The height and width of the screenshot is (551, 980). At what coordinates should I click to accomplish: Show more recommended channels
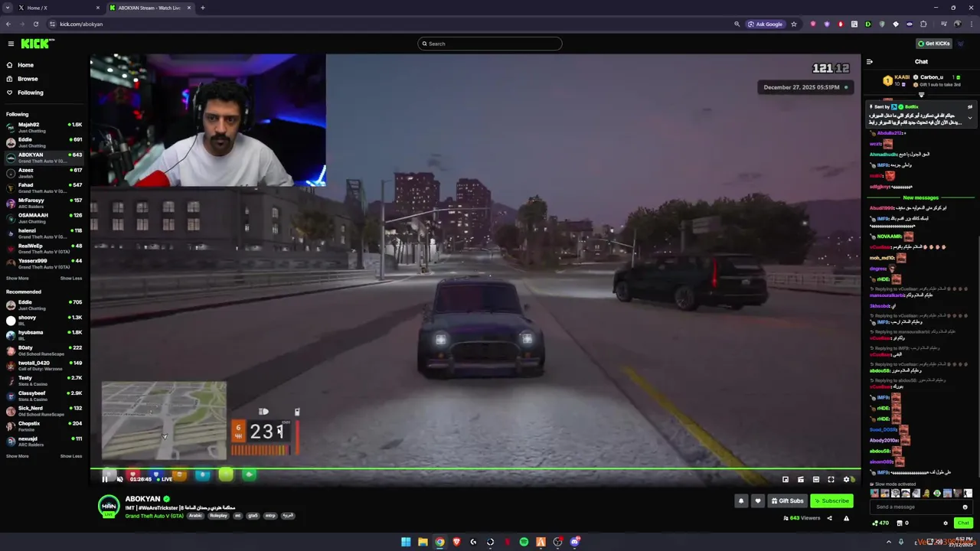pos(17,456)
